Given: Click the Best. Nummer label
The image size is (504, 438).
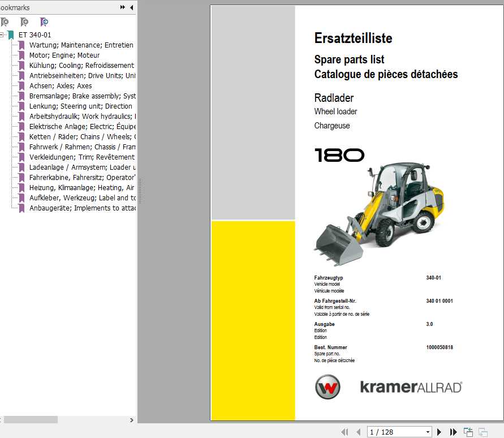Looking at the screenshot, I should click(330, 347).
